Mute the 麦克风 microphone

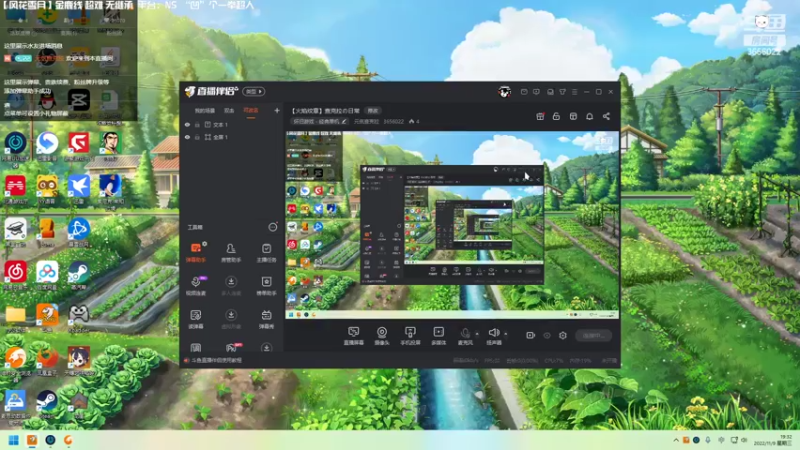coord(465,336)
